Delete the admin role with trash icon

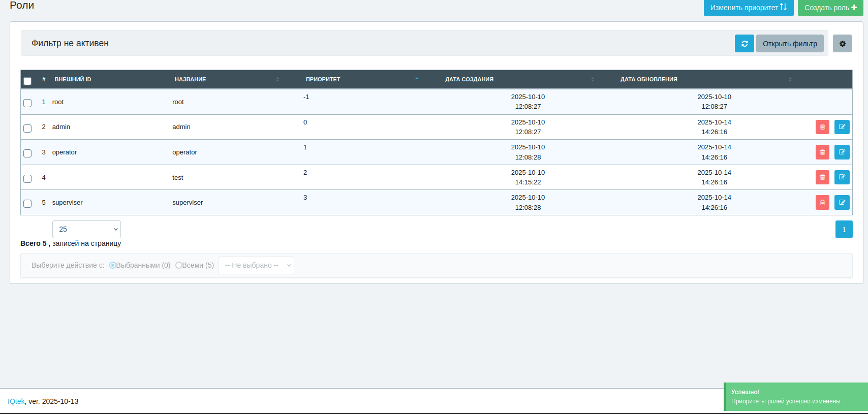pos(822,127)
